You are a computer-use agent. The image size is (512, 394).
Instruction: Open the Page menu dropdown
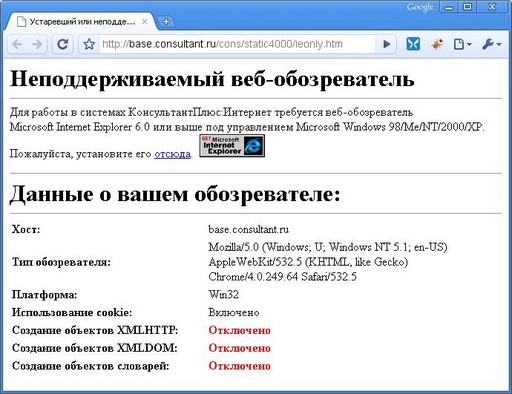462,44
